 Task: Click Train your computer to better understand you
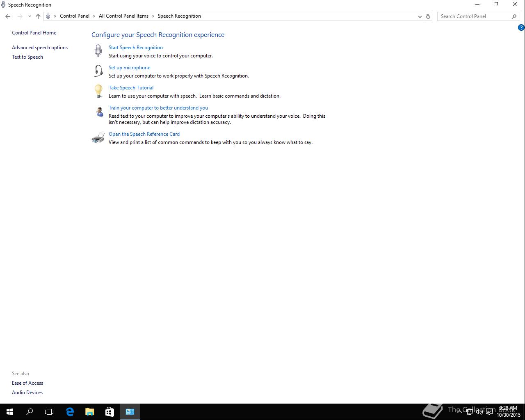[158, 108]
